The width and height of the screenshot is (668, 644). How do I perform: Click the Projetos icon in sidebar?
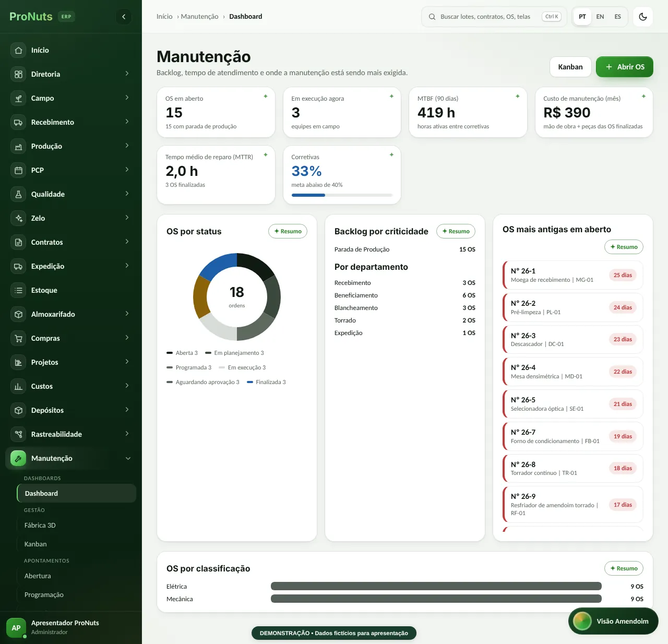18,362
